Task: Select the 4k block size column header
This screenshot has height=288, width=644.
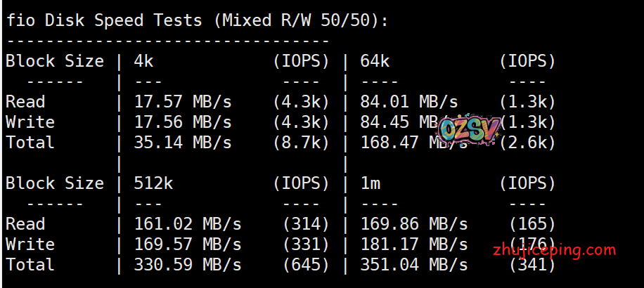Action: pyautogui.click(x=143, y=61)
